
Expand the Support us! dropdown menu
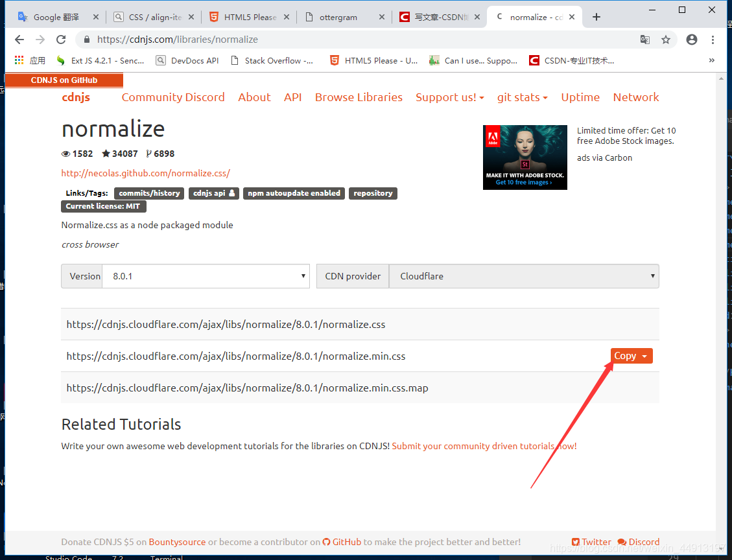(450, 97)
